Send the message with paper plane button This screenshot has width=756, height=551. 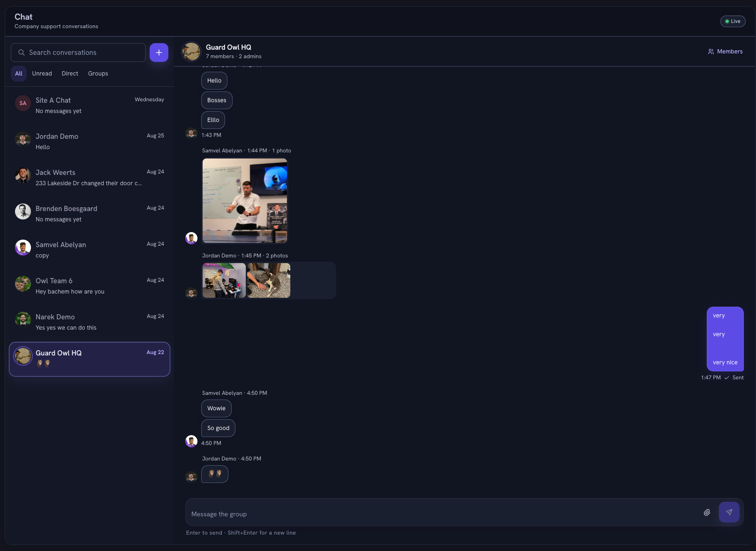pyautogui.click(x=729, y=512)
